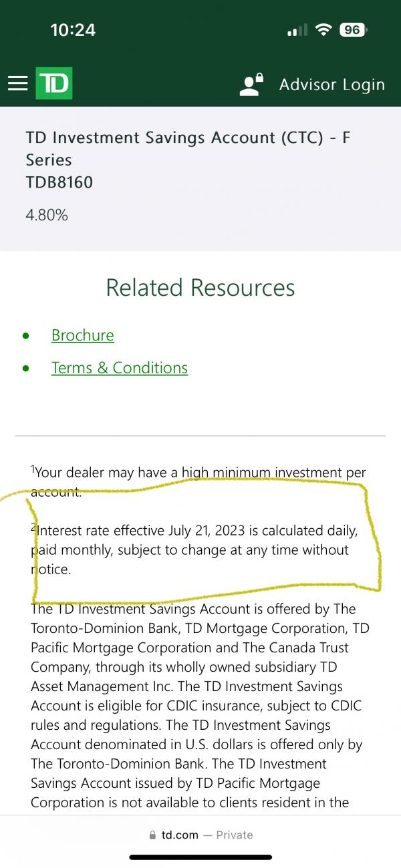Tap the cellular signal bars
401x868 pixels.
[297, 30]
